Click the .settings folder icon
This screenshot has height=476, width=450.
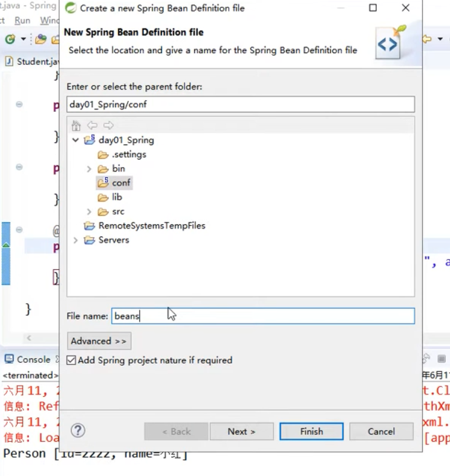pyautogui.click(x=103, y=155)
